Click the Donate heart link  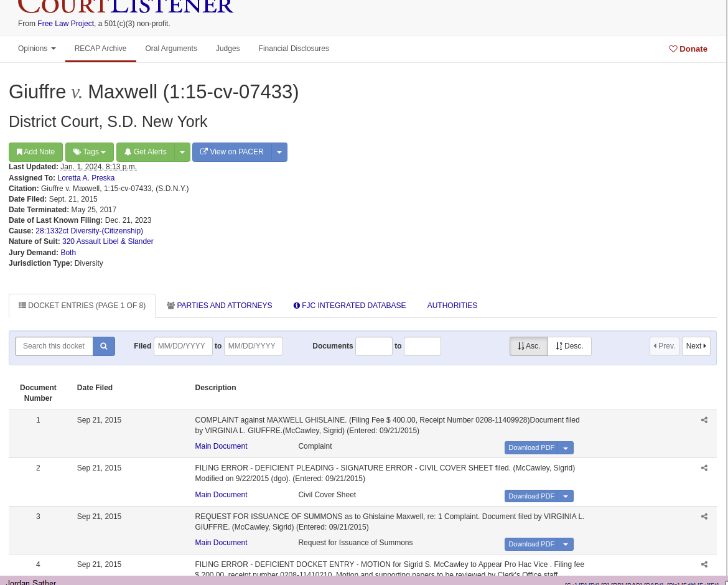[x=688, y=49]
